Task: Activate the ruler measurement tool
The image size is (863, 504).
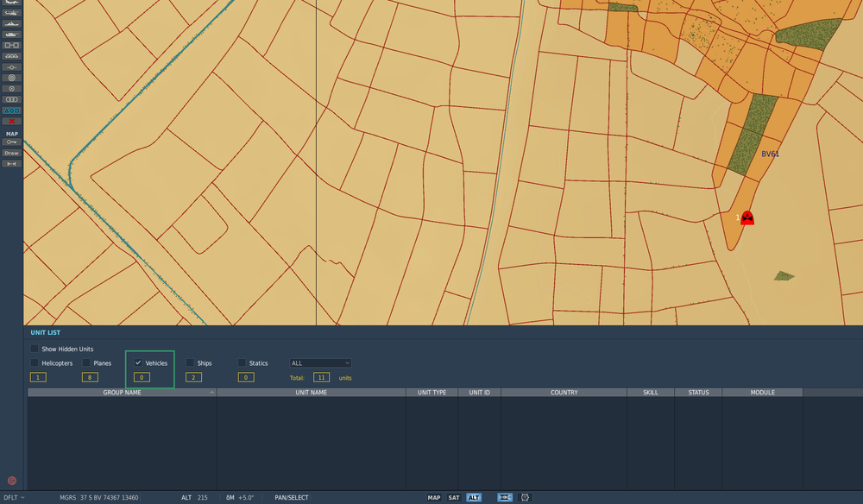Action: [x=12, y=163]
